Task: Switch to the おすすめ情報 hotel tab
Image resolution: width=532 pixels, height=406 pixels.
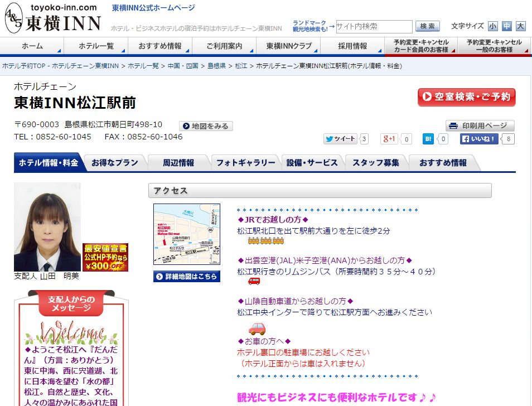Action: click(x=443, y=163)
